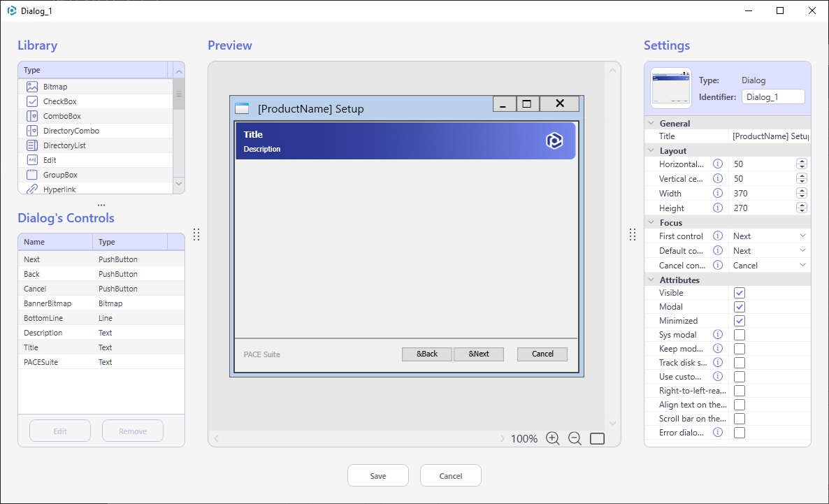
Task: Show info for Width setting
Action: [717, 194]
